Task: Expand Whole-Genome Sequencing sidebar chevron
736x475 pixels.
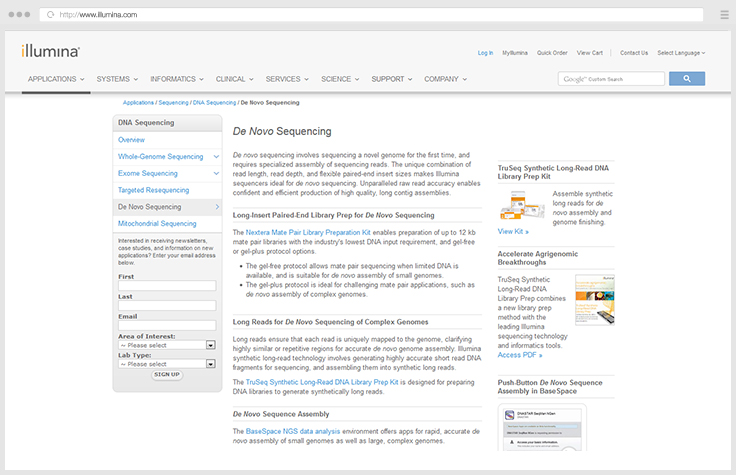Action: (x=215, y=156)
